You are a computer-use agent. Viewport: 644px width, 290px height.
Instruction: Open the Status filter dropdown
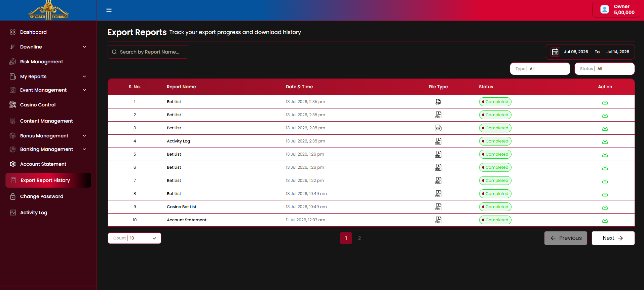point(604,69)
